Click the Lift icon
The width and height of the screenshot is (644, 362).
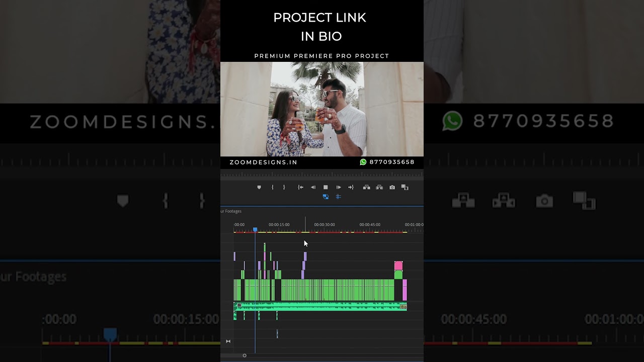coord(366,188)
